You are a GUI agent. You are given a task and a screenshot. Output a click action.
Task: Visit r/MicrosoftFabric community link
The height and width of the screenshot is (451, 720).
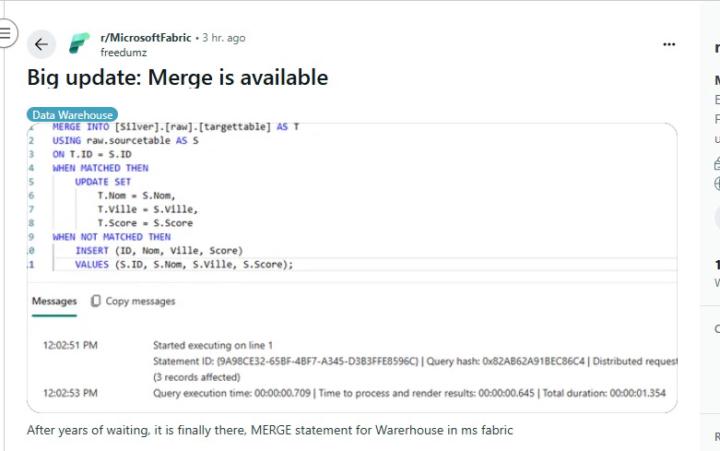click(x=146, y=38)
